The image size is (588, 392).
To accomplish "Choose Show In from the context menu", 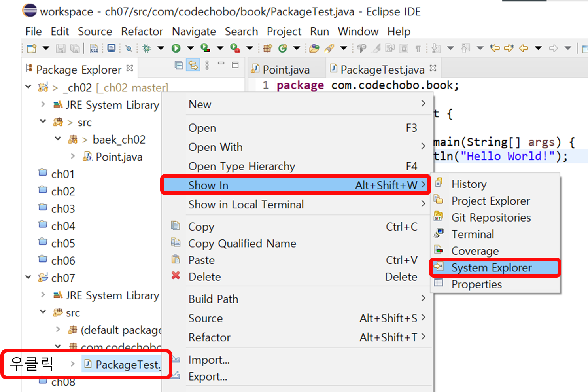I will tap(295, 185).
